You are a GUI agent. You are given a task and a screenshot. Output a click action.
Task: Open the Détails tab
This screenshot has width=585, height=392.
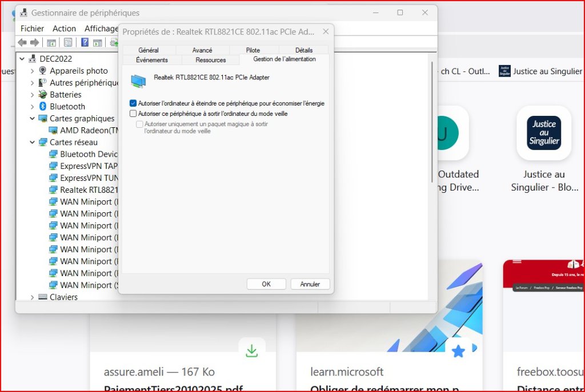(x=304, y=50)
